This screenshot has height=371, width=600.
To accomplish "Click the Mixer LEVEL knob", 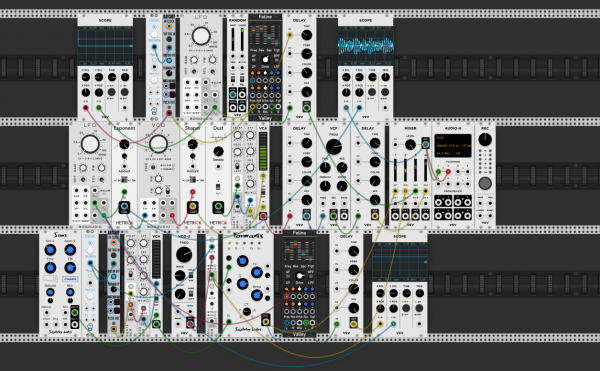I will [x=410, y=145].
